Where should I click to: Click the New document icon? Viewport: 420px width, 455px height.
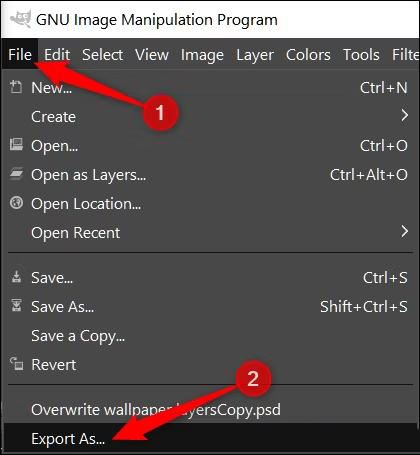point(16,87)
